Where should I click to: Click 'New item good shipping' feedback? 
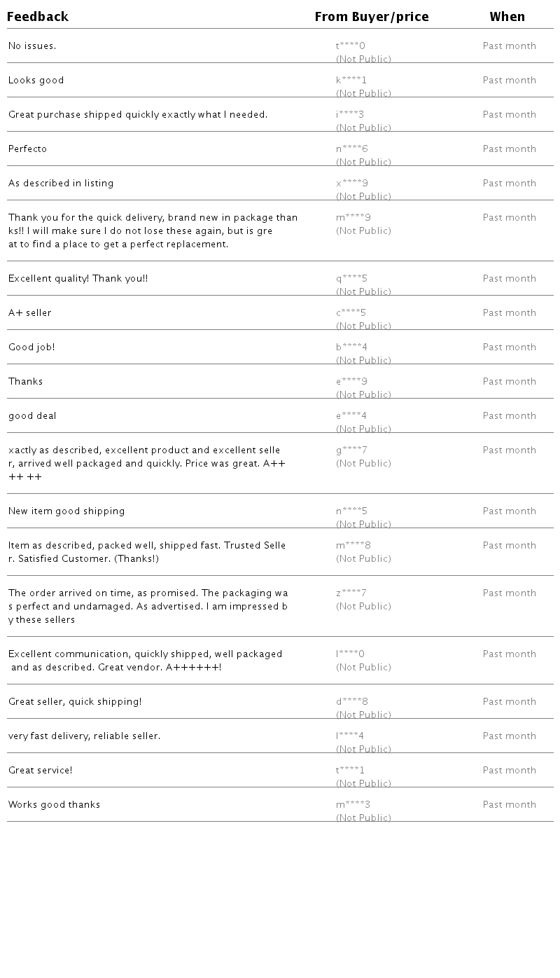[66, 511]
